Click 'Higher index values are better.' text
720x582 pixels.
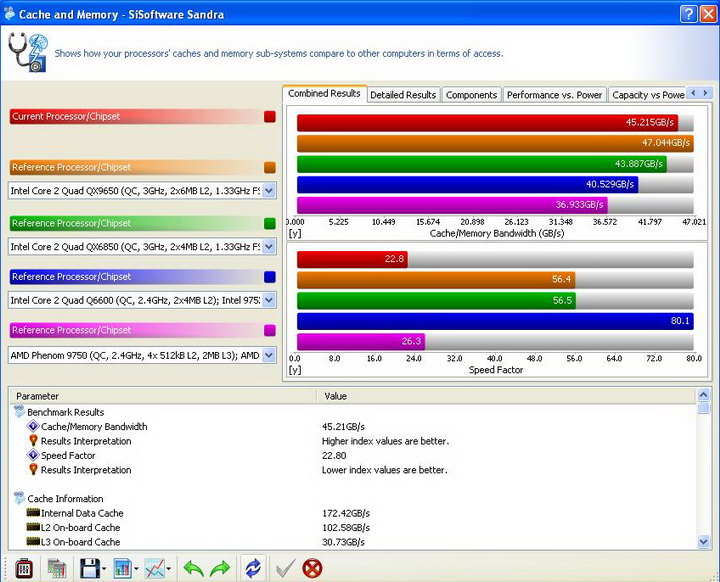[385, 441]
